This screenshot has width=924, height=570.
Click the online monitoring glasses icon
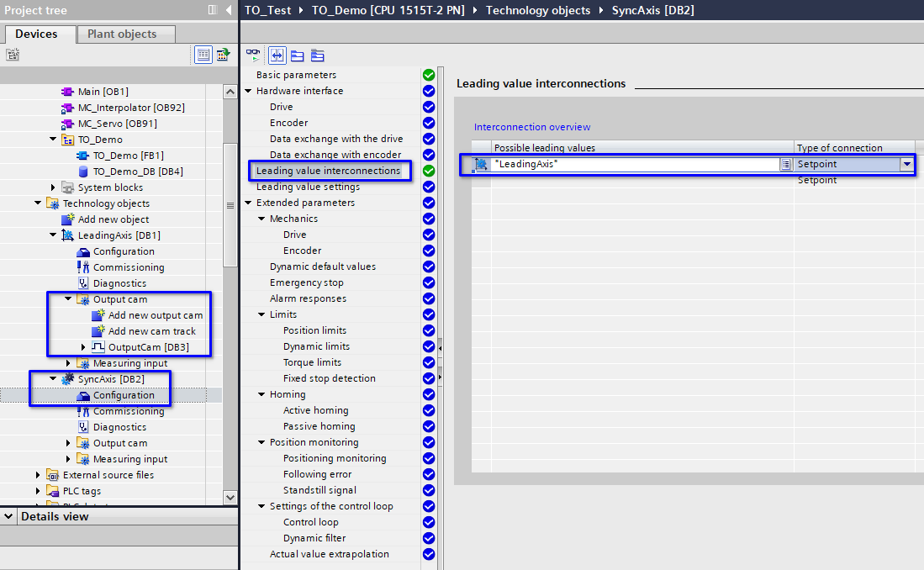(253, 55)
